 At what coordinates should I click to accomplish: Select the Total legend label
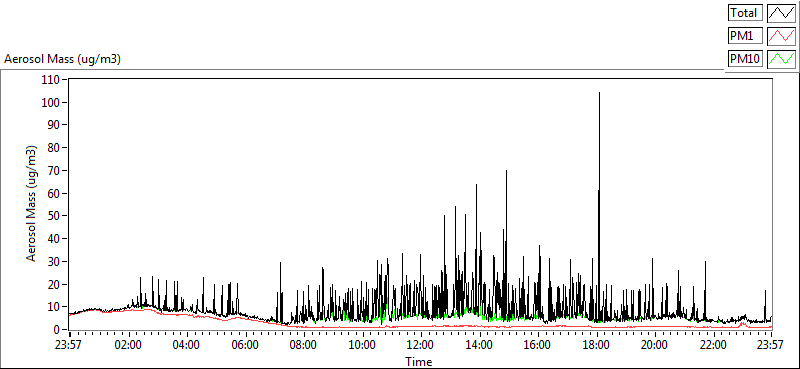pyautogui.click(x=745, y=12)
